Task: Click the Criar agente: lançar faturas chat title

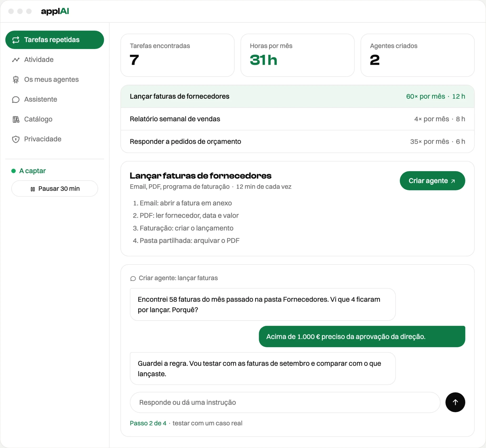Action: point(178,278)
